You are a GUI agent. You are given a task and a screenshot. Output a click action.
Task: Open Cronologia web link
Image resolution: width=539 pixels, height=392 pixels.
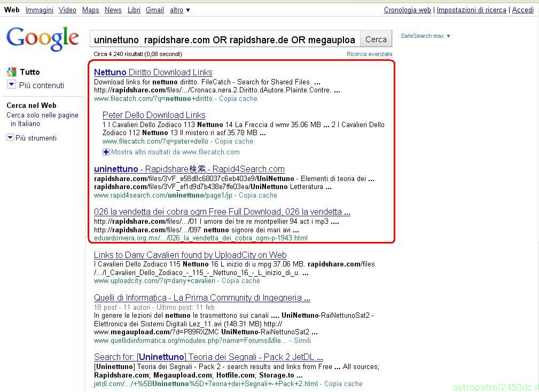point(408,10)
